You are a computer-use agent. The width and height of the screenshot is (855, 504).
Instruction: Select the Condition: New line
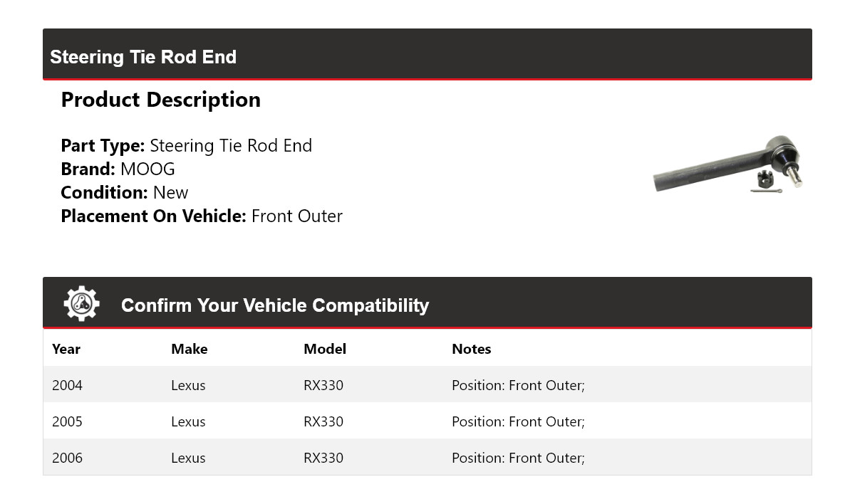(x=125, y=193)
